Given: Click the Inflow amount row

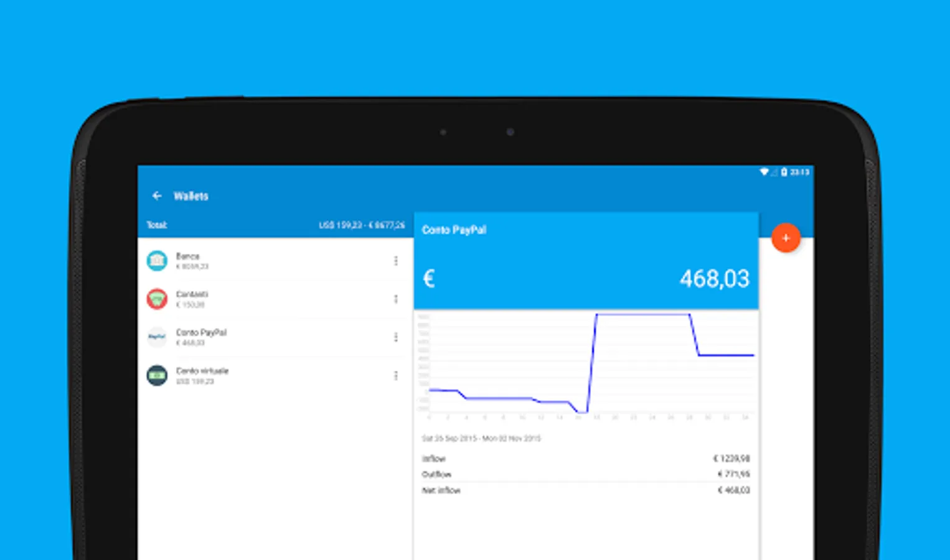Looking at the screenshot, I should tap(586, 459).
